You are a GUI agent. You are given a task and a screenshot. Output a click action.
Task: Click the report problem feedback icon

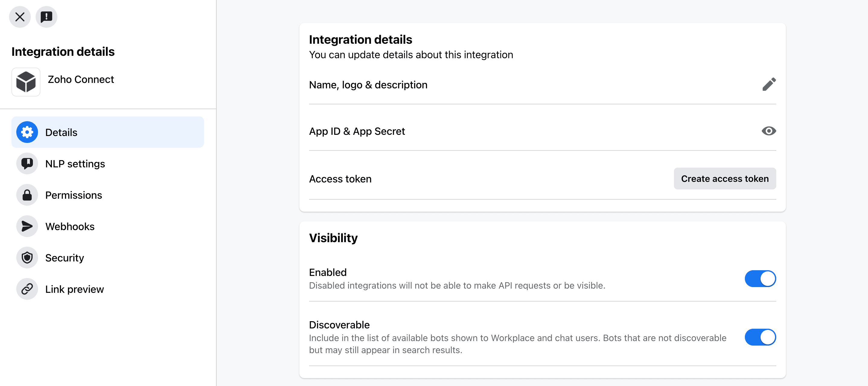tap(46, 17)
